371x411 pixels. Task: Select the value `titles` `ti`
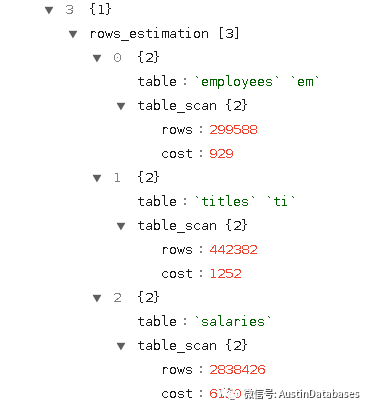click(x=245, y=201)
